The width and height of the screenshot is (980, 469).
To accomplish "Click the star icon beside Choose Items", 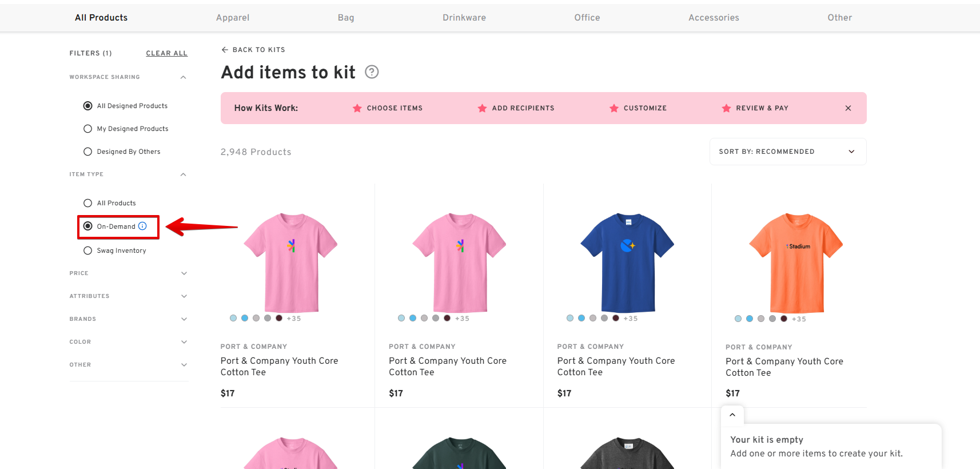I will (x=357, y=108).
